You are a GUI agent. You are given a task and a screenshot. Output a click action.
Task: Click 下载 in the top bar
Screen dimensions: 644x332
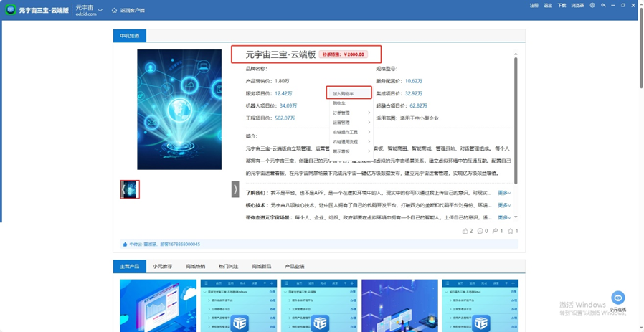pos(562,5)
